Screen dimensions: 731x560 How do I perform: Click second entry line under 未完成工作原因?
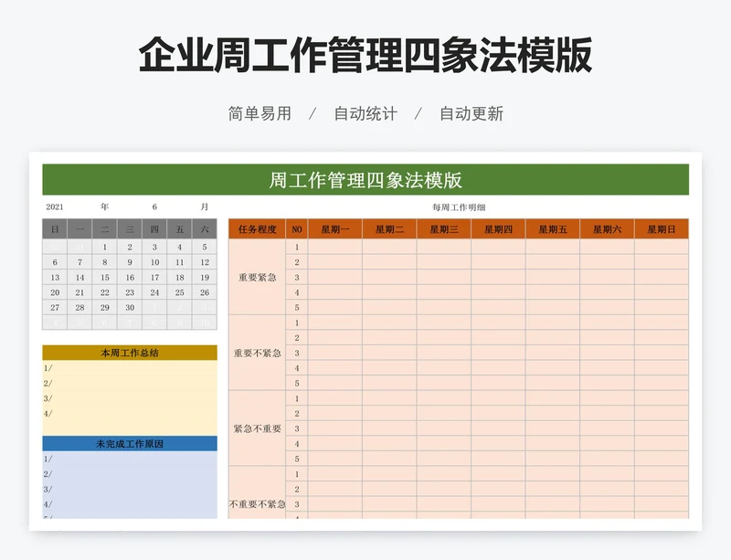pyautogui.click(x=130, y=474)
